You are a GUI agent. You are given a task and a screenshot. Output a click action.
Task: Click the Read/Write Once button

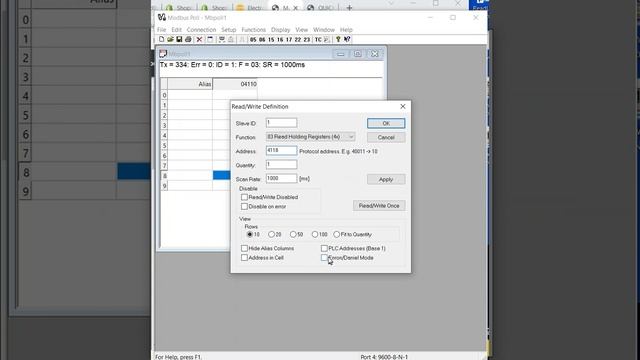[x=379, y=206]
